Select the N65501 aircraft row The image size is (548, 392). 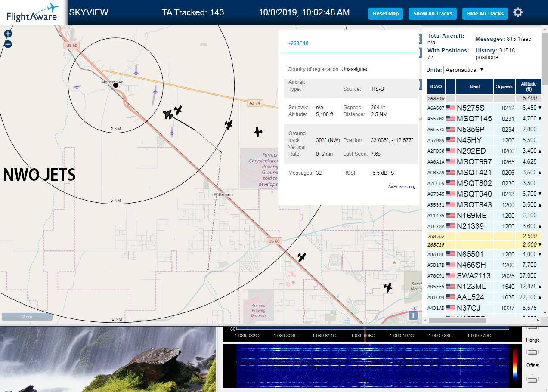click(484, 254)
